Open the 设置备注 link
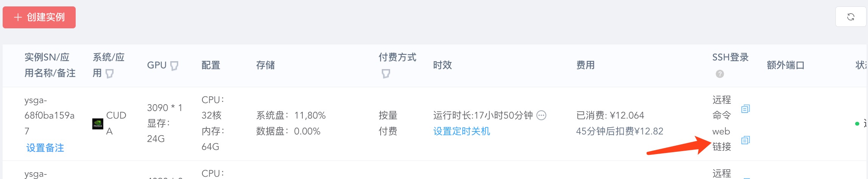 tap(45, 148)
